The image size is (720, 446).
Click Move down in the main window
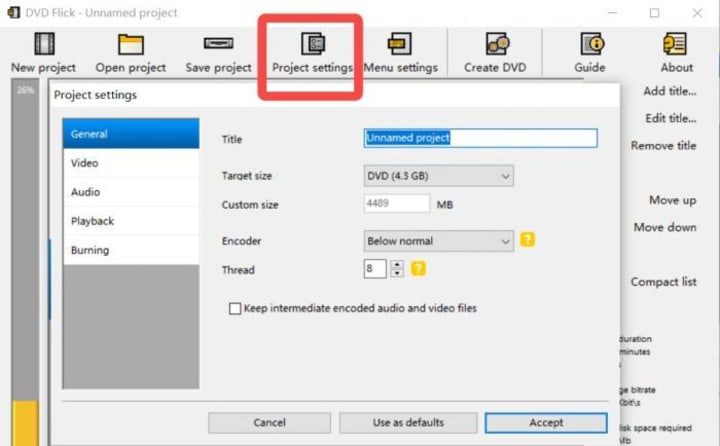[x=665, y=227]
